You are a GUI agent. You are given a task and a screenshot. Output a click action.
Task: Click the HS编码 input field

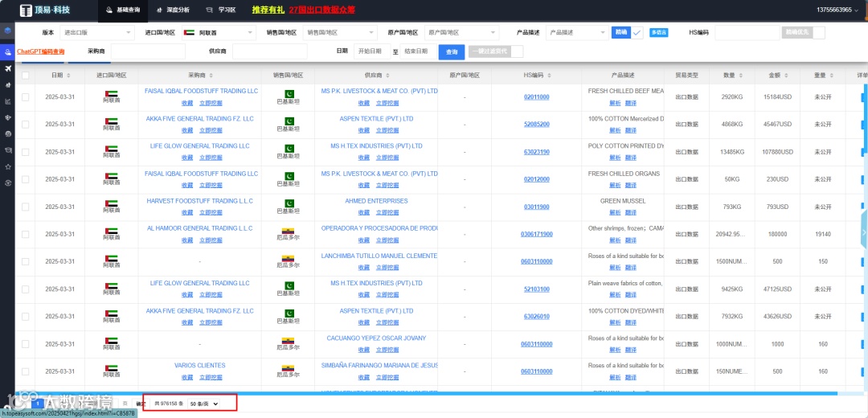tap(747, 33)
